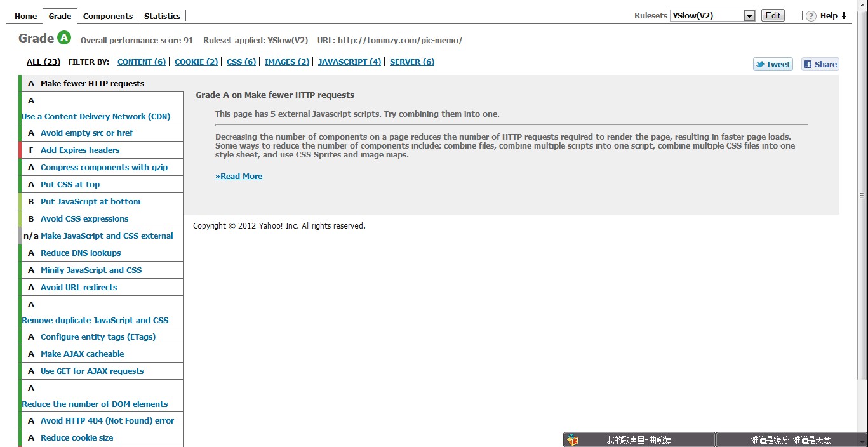Click the Tweet button
The height and width of the screenshot is (447, 868).
773,64
